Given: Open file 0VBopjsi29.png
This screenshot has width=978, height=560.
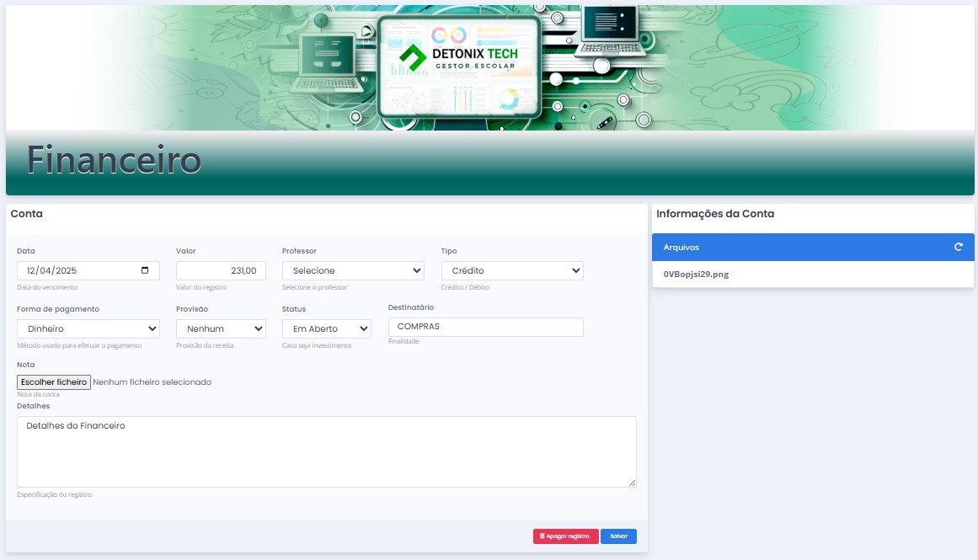Looking at the screenshot, I should tap(696, 274).
